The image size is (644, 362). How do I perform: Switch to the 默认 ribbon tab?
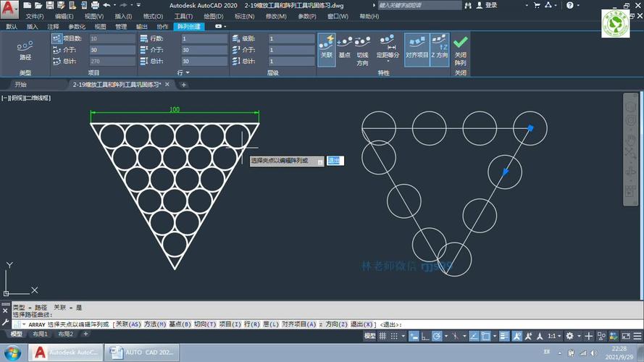(x=12, y=26)
